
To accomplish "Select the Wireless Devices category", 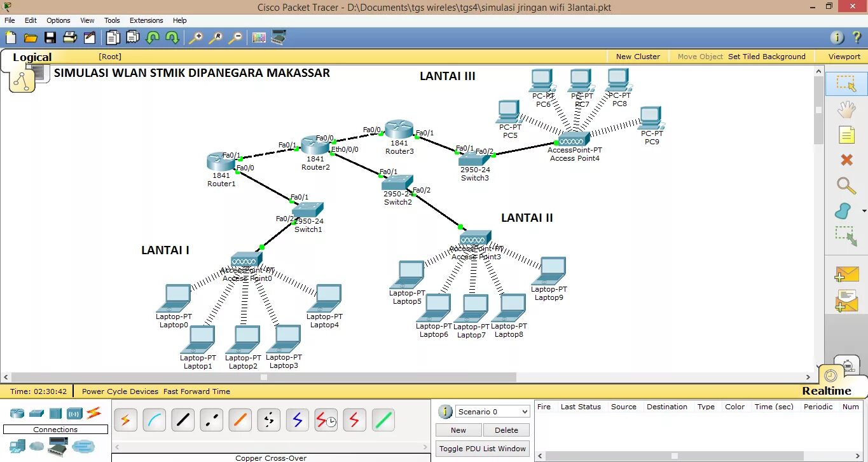I will point(74,413).
